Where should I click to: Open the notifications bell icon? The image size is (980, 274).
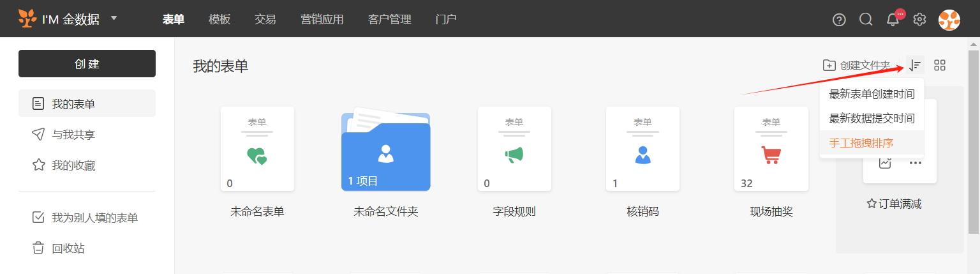(893, 20)
